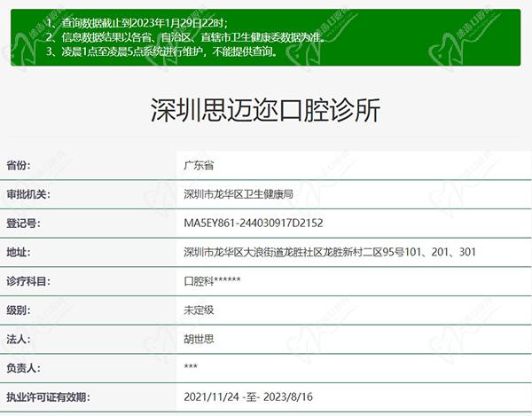The height and width of the screenshot is (416, 532).
Task: Select legal person name 胡世思
Action: click(x=199, y=339)
